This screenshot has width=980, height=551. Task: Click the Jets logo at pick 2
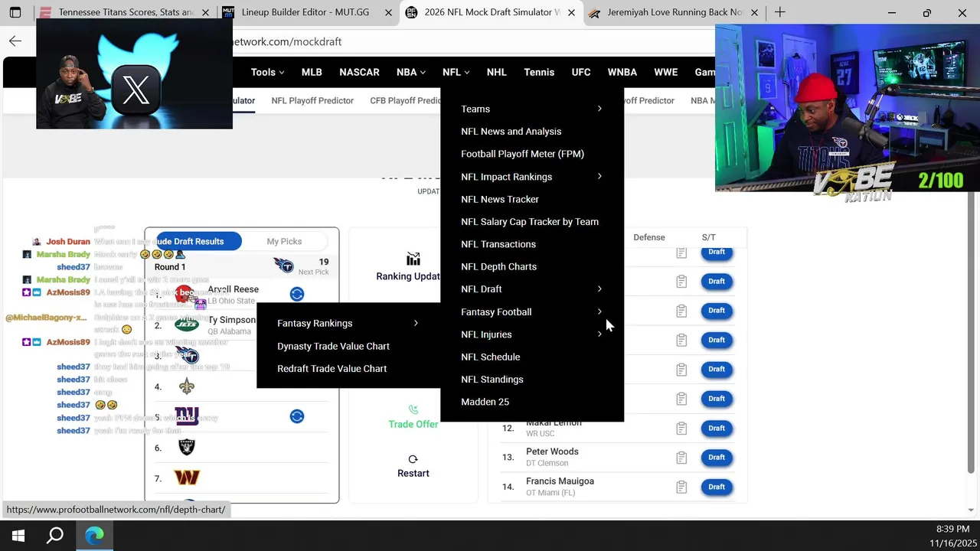coord(187,324)
